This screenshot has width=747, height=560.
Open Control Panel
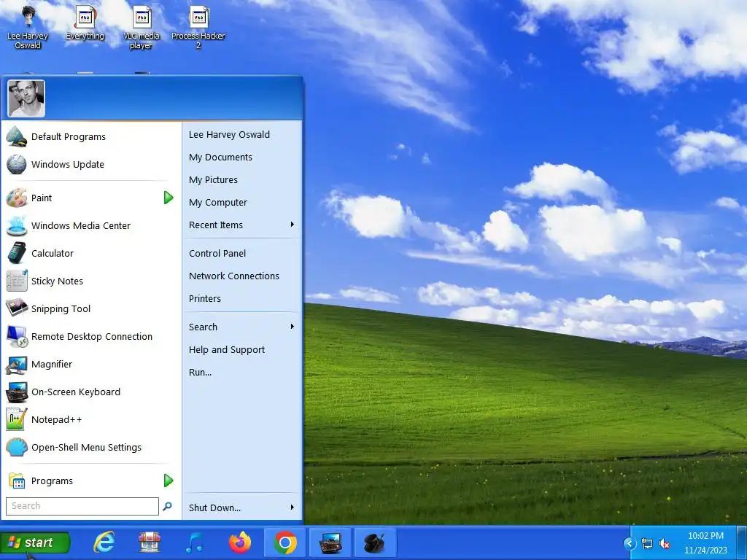[242, 253]
